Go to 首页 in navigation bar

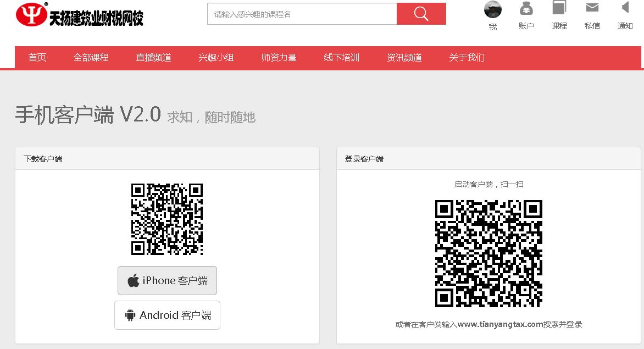click(37, 58)
